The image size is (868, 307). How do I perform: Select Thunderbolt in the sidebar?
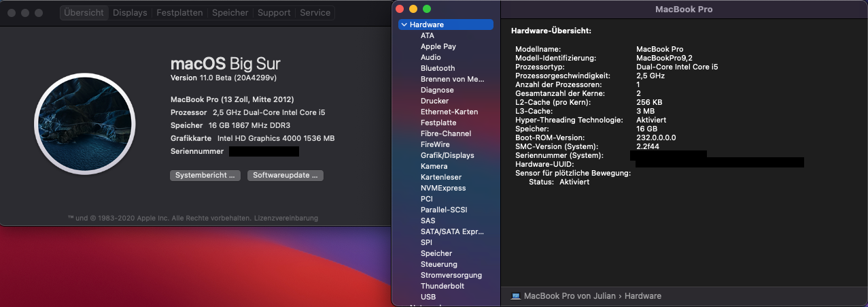click(442, 286)
